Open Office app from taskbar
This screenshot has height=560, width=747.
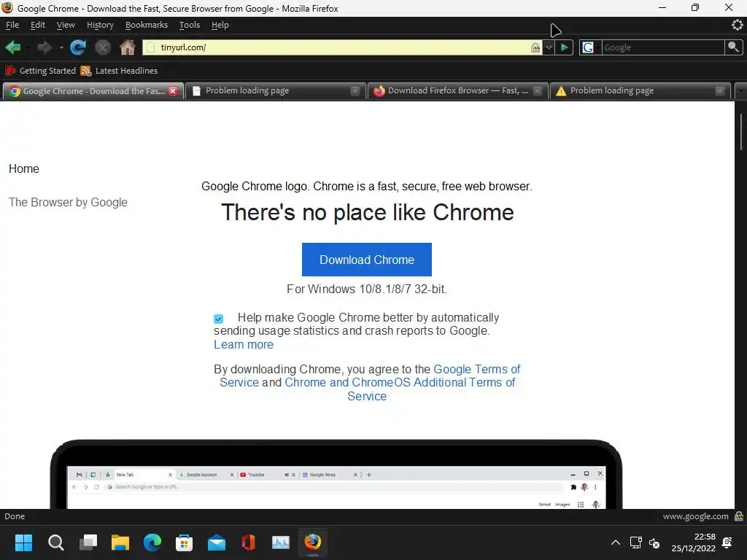click(249, 542)
